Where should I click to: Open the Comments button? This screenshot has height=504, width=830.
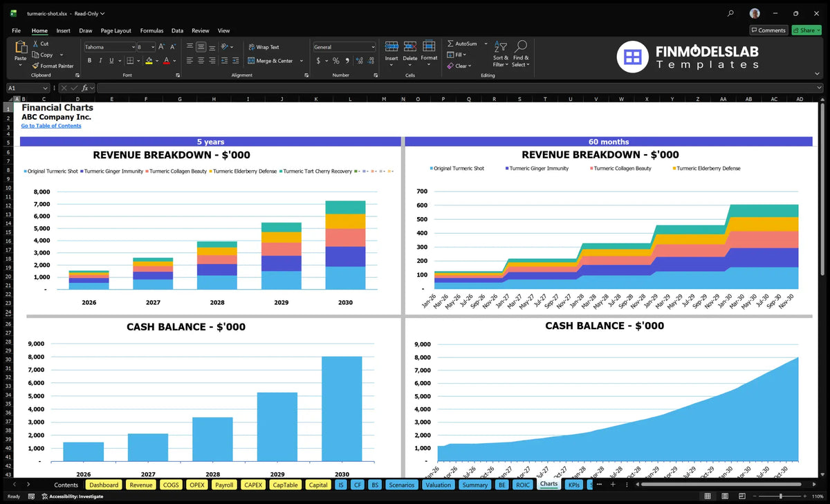[x=768, y=30]
